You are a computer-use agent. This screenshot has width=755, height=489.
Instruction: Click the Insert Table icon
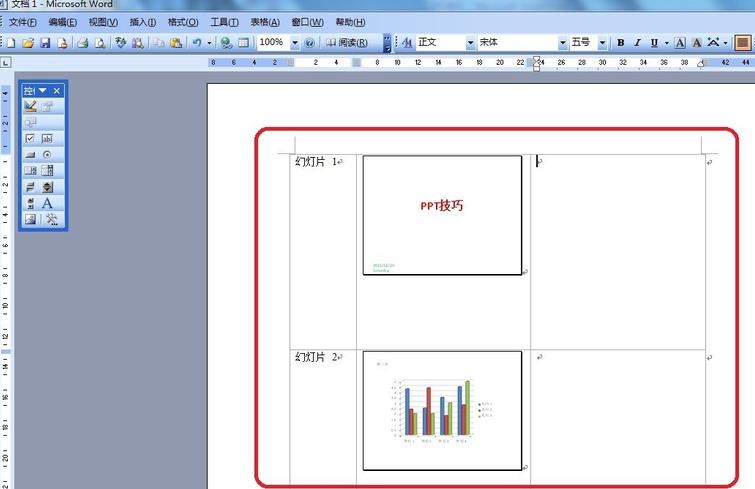[x=244, y=43]
